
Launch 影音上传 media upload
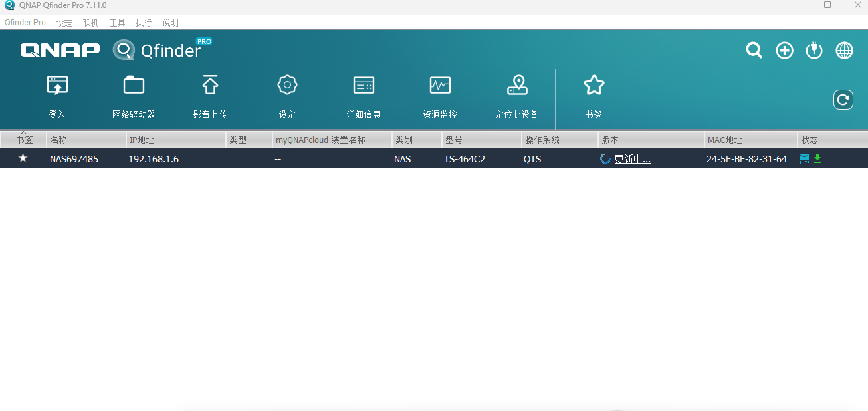tap(210, 98)
